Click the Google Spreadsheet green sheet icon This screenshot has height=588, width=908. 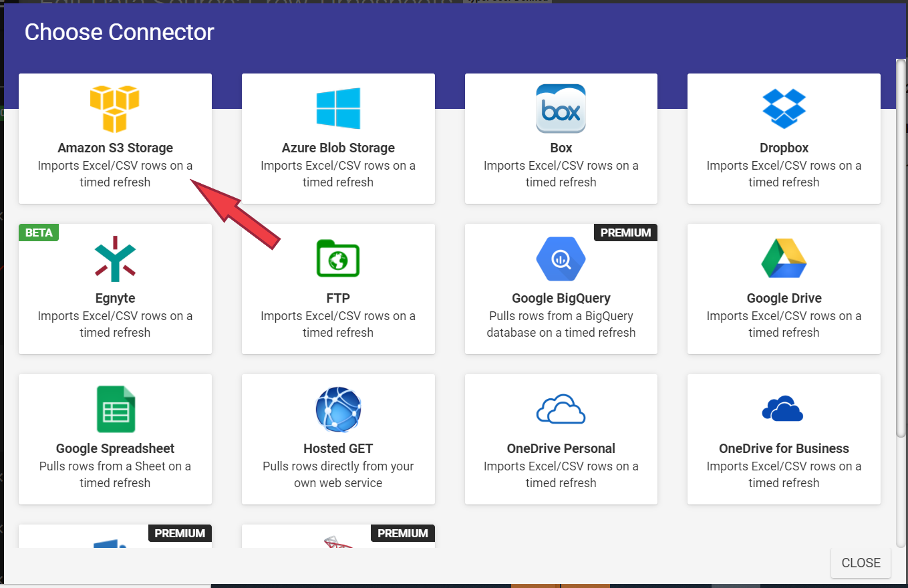click(x=115, y=409)
